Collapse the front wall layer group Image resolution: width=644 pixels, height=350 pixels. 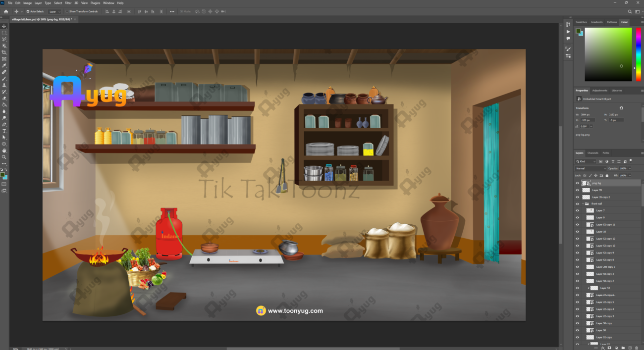(583, 203)
